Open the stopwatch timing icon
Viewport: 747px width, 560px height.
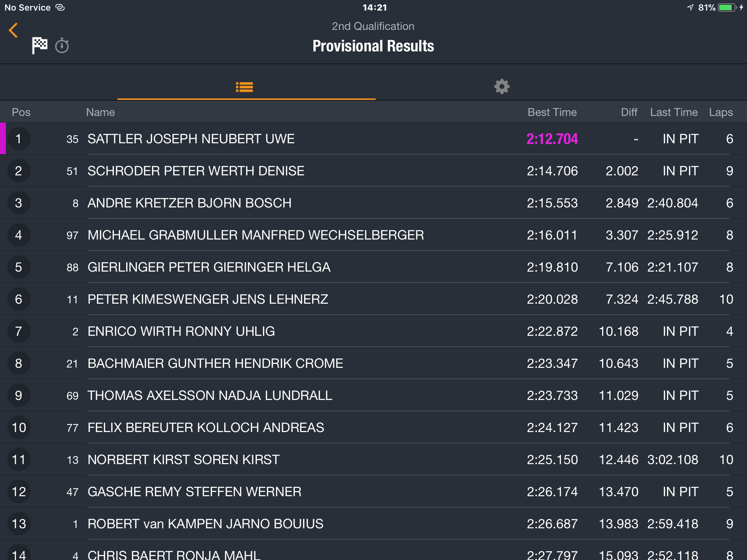62,46
